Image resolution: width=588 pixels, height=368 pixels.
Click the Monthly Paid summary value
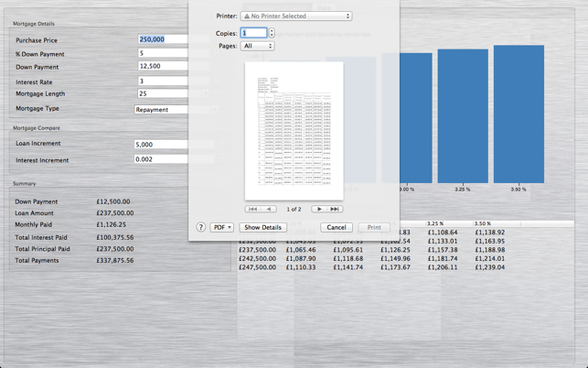pos(111,224)
